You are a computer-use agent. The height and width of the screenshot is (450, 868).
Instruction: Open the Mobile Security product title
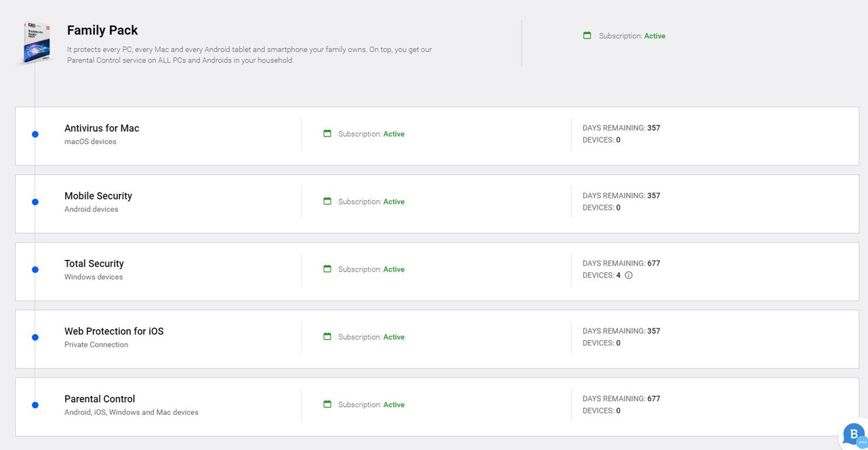coord(98,196)
